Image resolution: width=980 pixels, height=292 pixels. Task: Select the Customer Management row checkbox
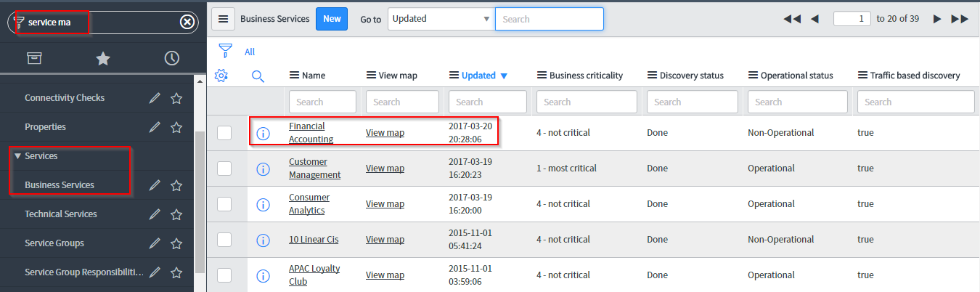click(x=224, y=169)
